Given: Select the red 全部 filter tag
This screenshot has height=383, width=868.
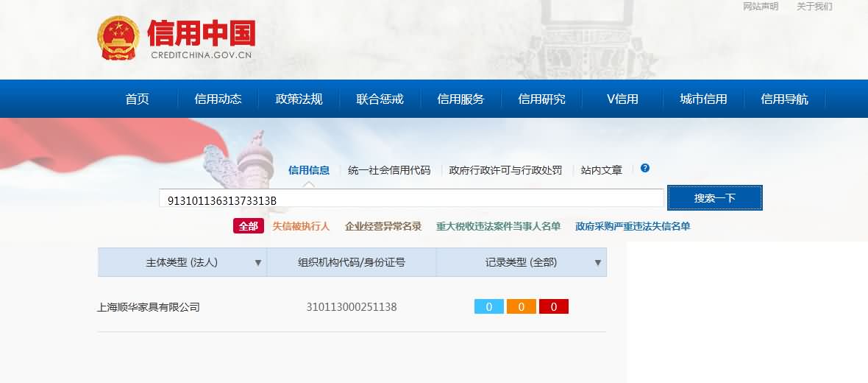Looking at the screenshot, I should point(249,226).
